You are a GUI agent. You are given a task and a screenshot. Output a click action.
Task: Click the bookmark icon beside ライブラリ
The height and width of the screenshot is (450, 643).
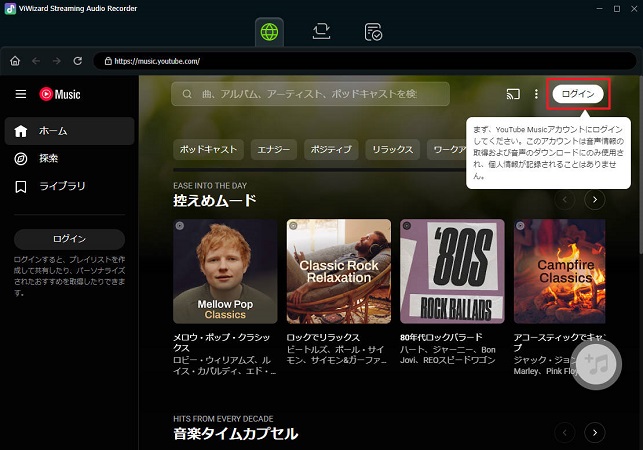tap(21, 186)
